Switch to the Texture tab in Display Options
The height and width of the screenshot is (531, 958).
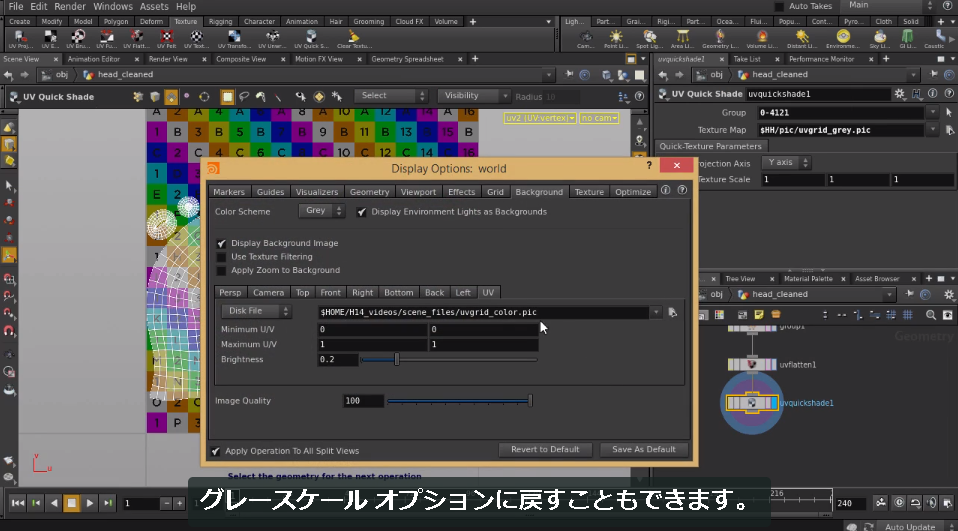coord(589,192)
